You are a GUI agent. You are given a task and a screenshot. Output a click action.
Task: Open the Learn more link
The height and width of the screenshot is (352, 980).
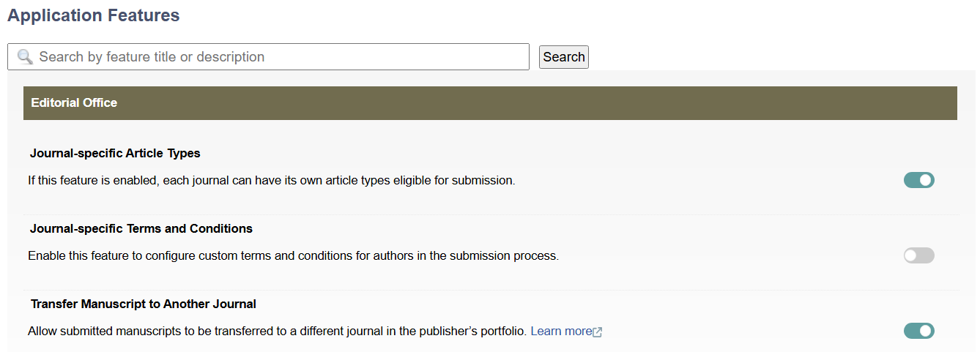(560, 332)
